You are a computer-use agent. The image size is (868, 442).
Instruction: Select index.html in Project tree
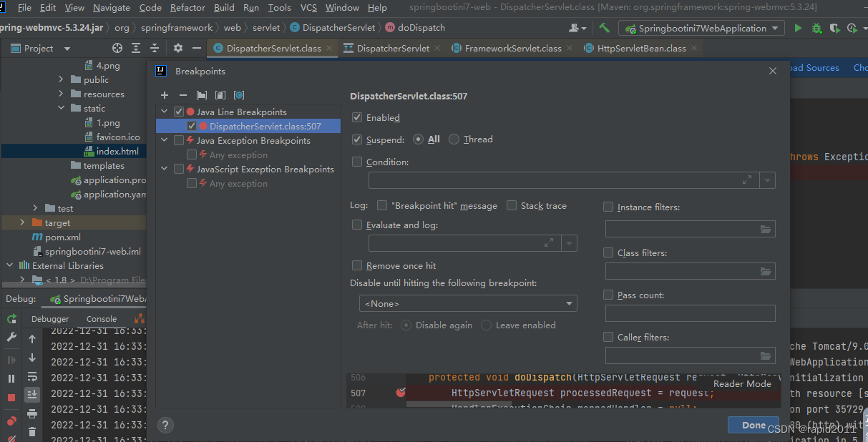pos(117,151)
